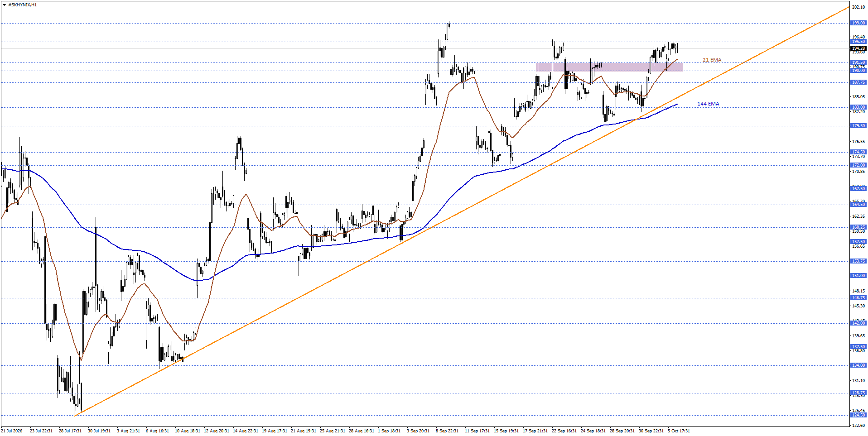The height and width of the screenshot is (436, 868).
Task: Click the 191.50 level label
Action: 858,62
